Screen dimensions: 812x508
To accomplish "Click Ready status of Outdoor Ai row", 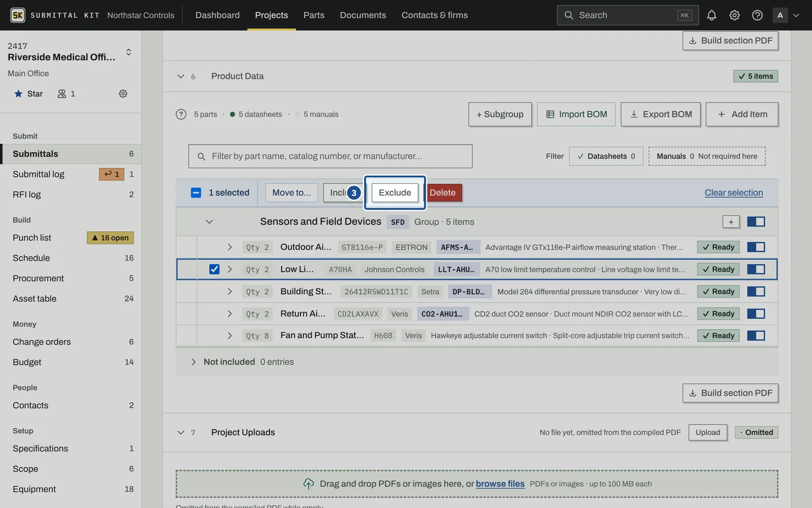I will tap(718, 247).
